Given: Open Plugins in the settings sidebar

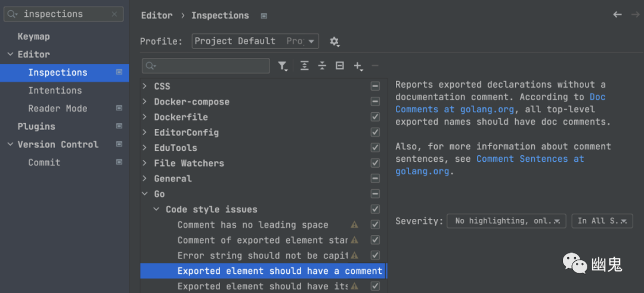Looking at the screenshot, I should 36,127.
